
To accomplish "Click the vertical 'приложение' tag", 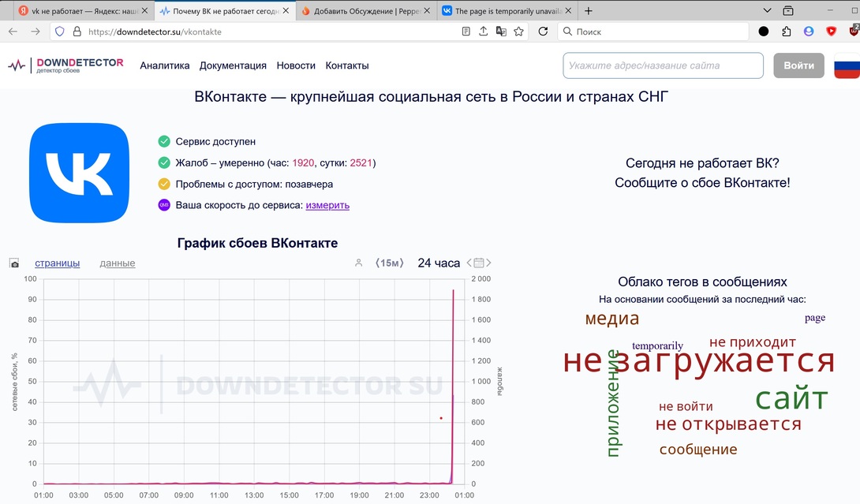I will point(612,403).
